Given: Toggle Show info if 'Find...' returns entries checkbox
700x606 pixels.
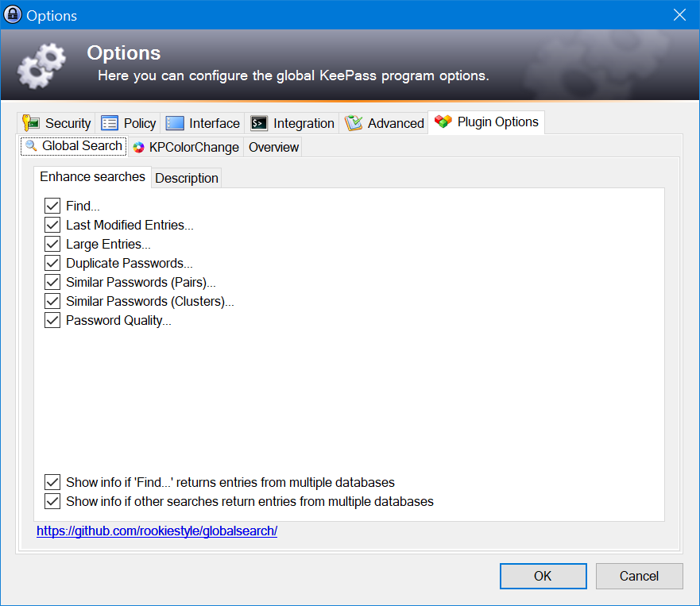Looking at the screenshot, I should (x=52, y=482).
